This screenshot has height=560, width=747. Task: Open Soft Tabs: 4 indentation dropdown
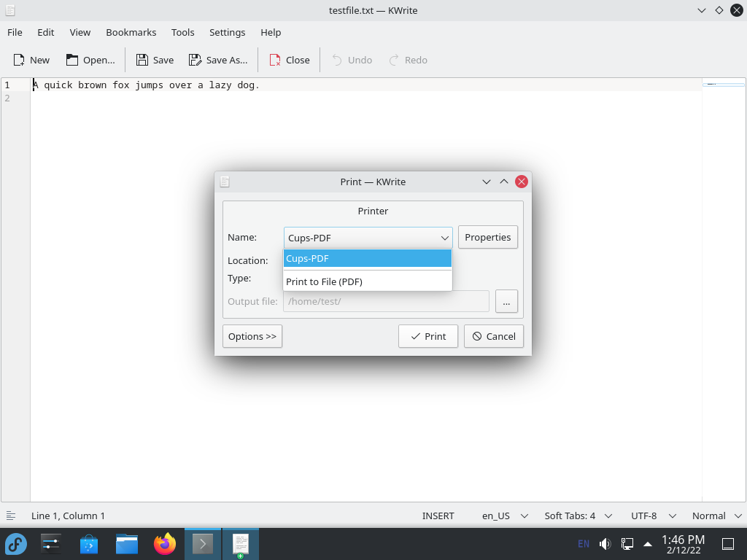point(578,516)
